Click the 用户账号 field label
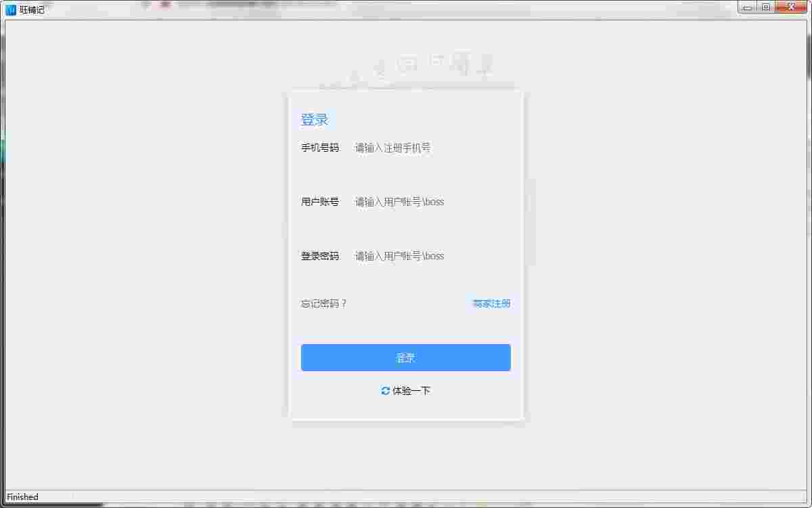Viewport: 812px width, 508px height. [x=320, y=201]
